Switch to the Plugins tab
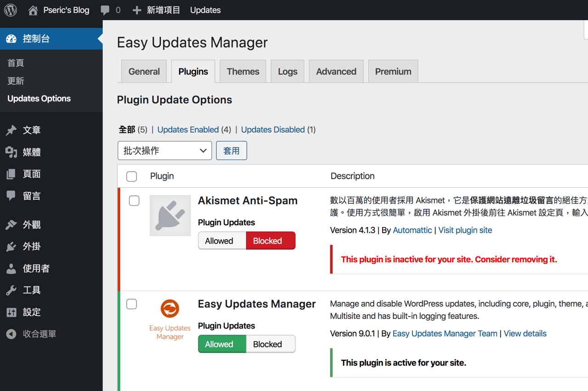Screen dimensions: 588x391 tap(193, 72)
